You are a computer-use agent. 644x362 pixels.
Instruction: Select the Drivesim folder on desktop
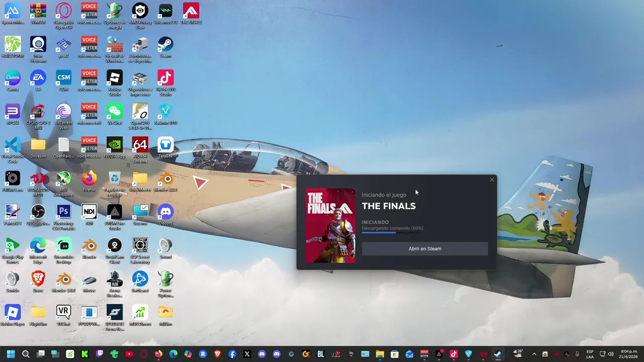click(38, 148)
